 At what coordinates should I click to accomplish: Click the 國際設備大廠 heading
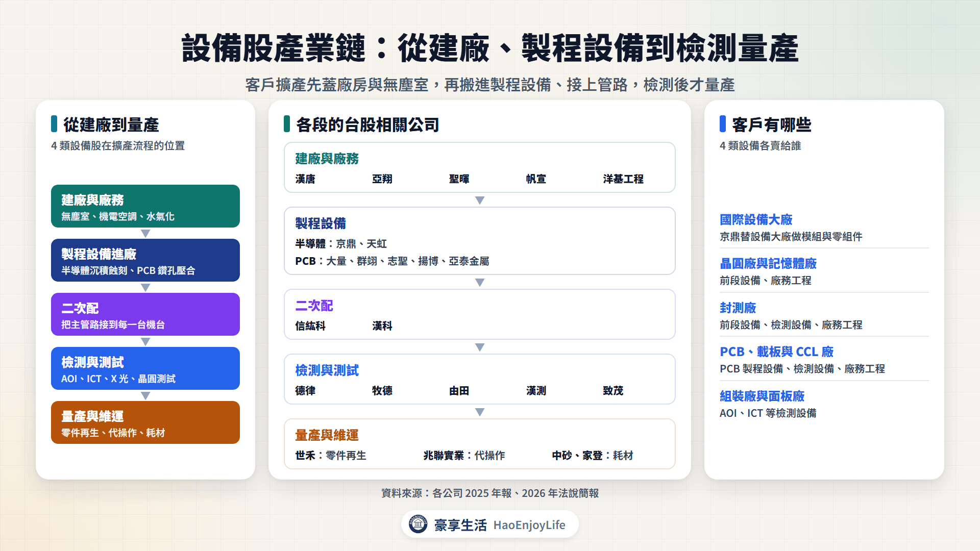(x=756, y=220)
